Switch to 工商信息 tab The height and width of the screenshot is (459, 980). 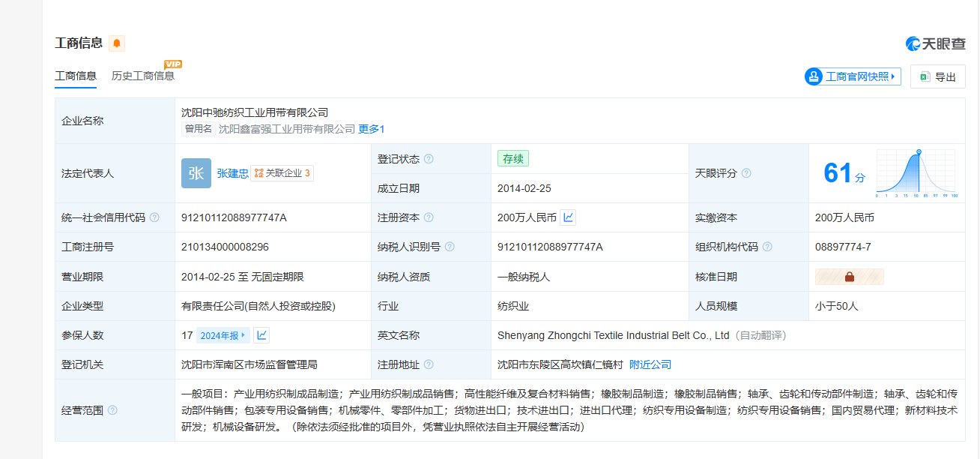[x=76, y=76]
